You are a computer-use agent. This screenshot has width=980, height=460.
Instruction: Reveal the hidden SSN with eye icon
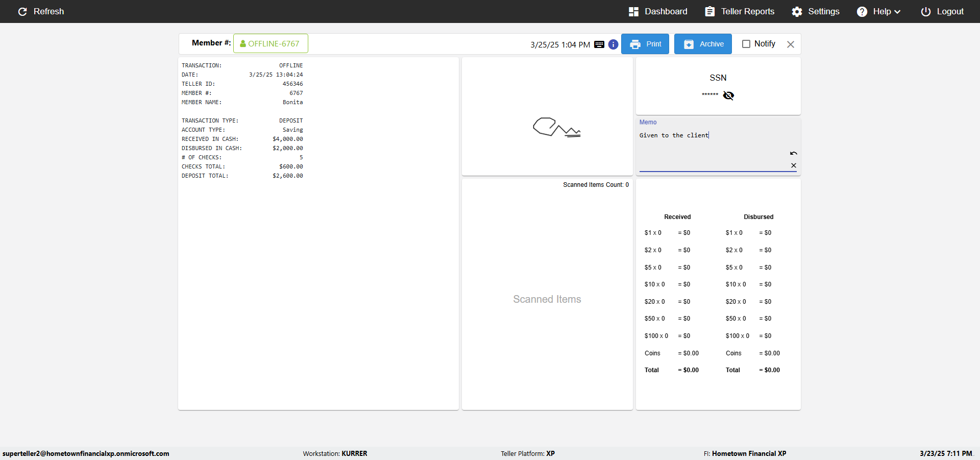coord(728,95)
